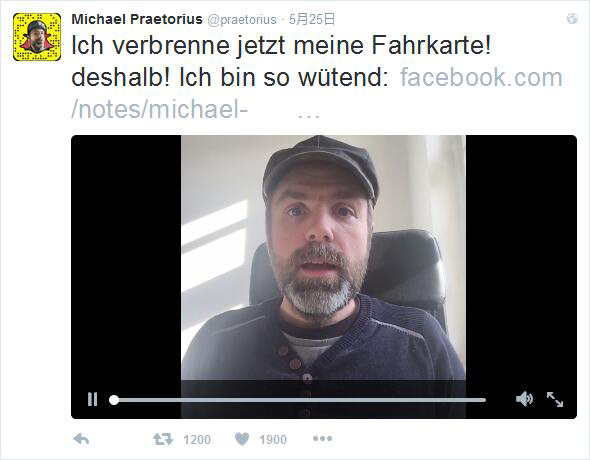Open the Michael Praetorius profile name

pyautogui.click(x=137, y=19)
